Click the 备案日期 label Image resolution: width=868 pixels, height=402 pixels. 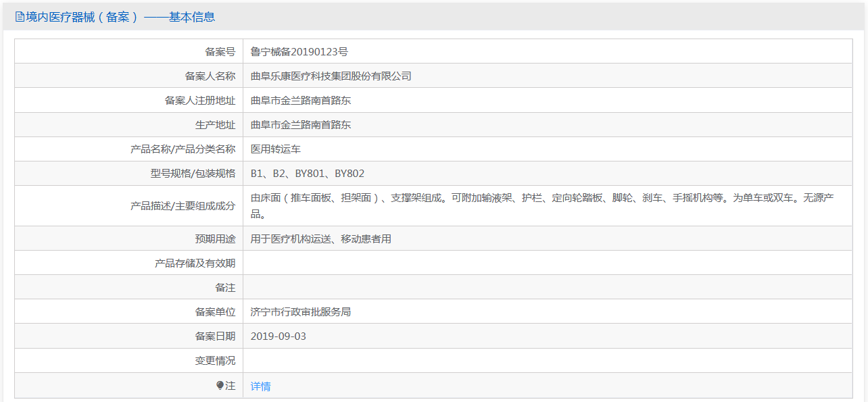coord(215,336)
